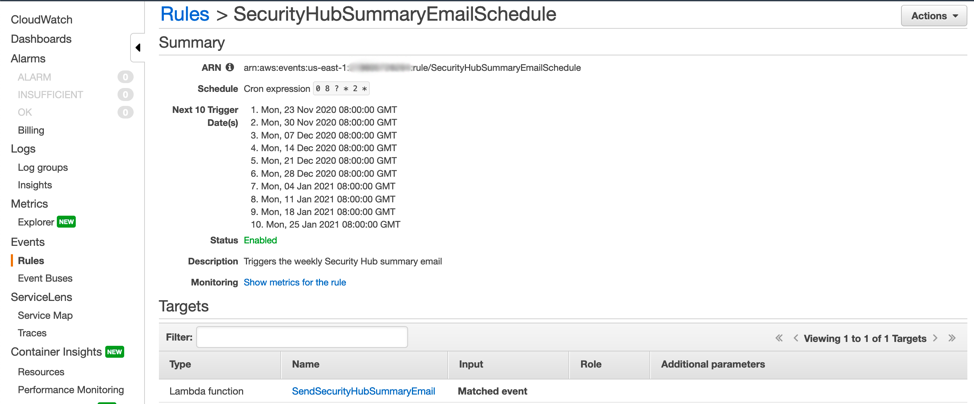Open Service Map

(x=45, y=316)
